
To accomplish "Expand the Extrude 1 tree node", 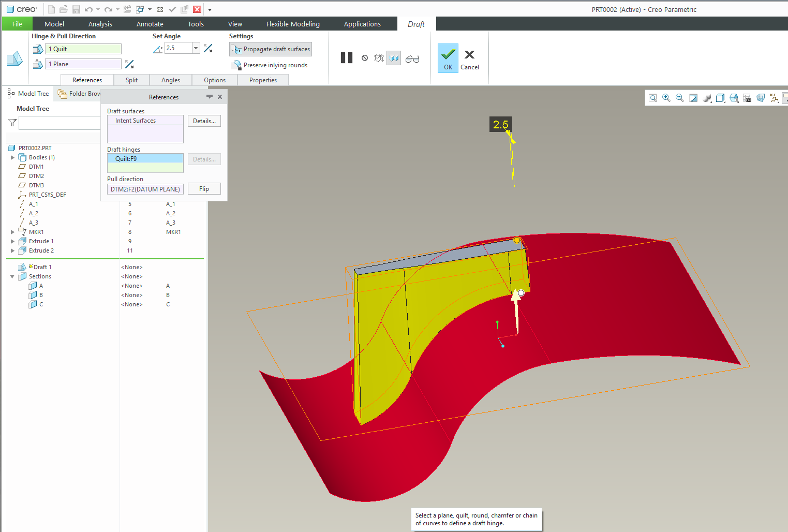I will pyautogui.click(x=12, y=241).
